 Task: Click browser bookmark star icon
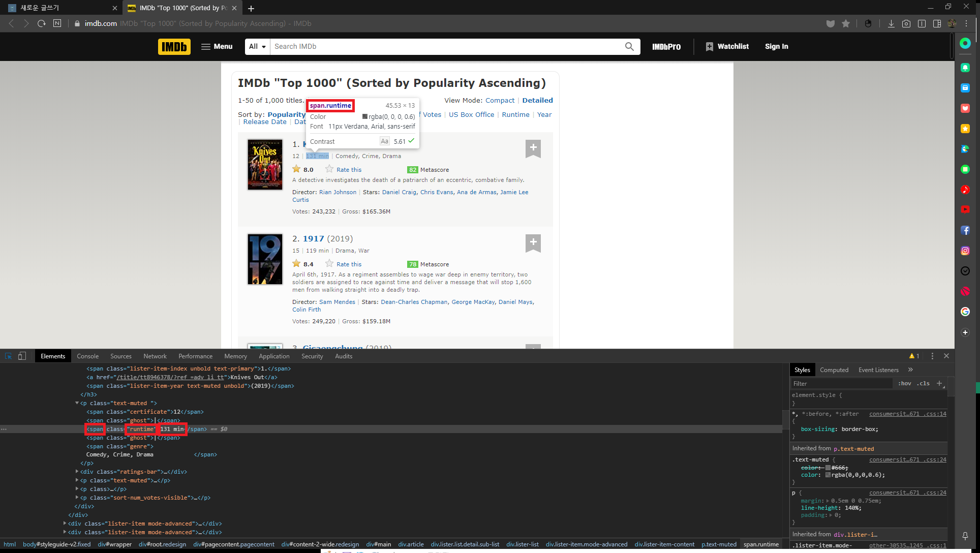click(x=846, y=23)
